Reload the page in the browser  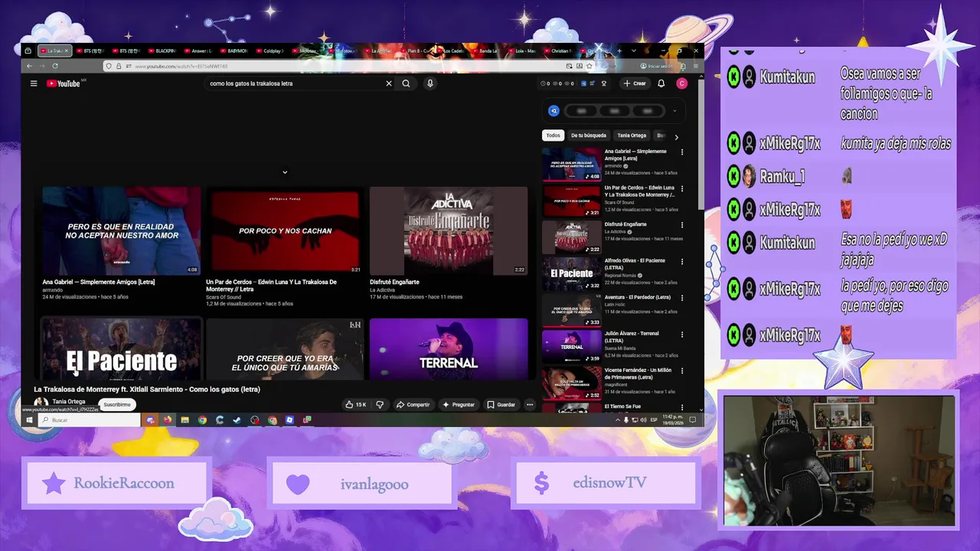55,66
